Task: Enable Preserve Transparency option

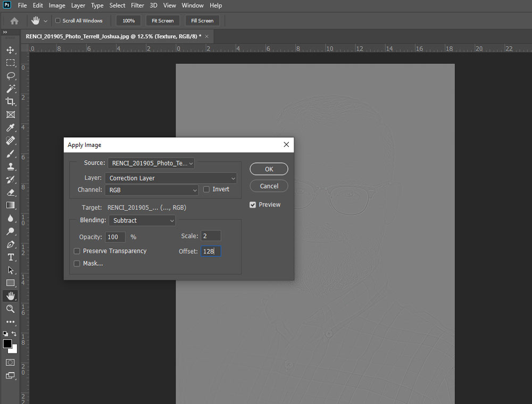Action: tap(77, 251)
